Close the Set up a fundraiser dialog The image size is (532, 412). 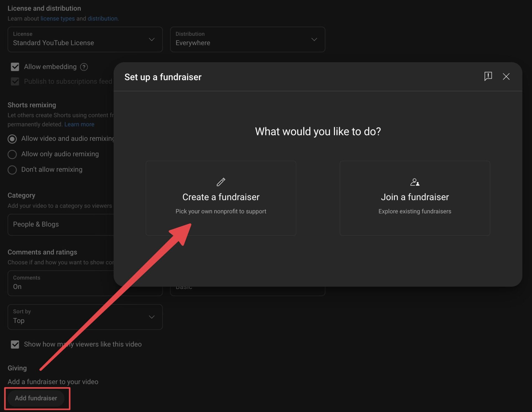click(506, 77)
